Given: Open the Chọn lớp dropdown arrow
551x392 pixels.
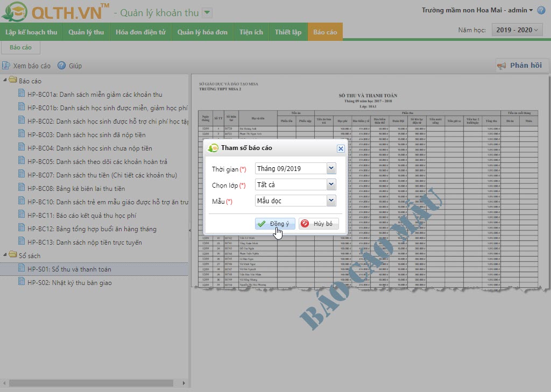Looking at the screenshot, I should (x=331, y=184).
